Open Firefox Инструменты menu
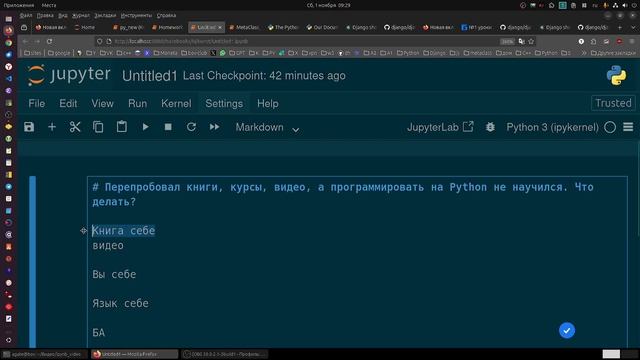640x360 pixels. pos(136,16)
